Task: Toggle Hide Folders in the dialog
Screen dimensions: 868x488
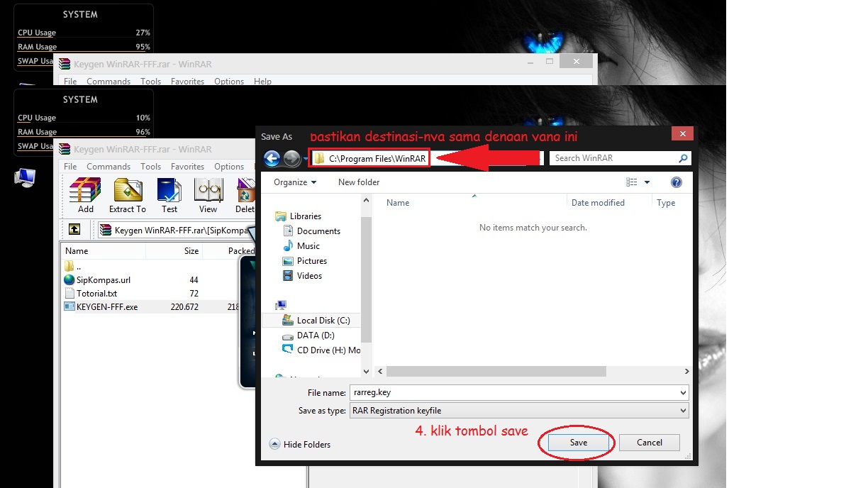Action: [x=301, y=444]
